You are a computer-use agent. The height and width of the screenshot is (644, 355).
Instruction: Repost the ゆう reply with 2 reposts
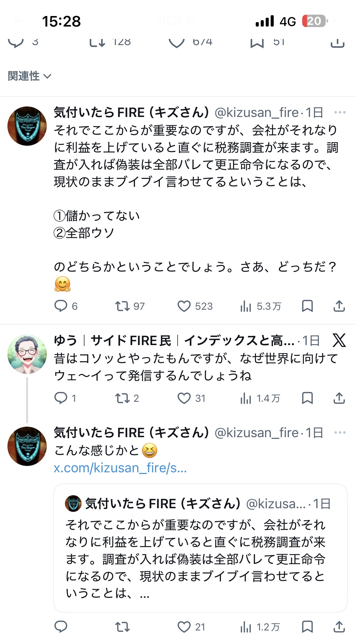122,398
